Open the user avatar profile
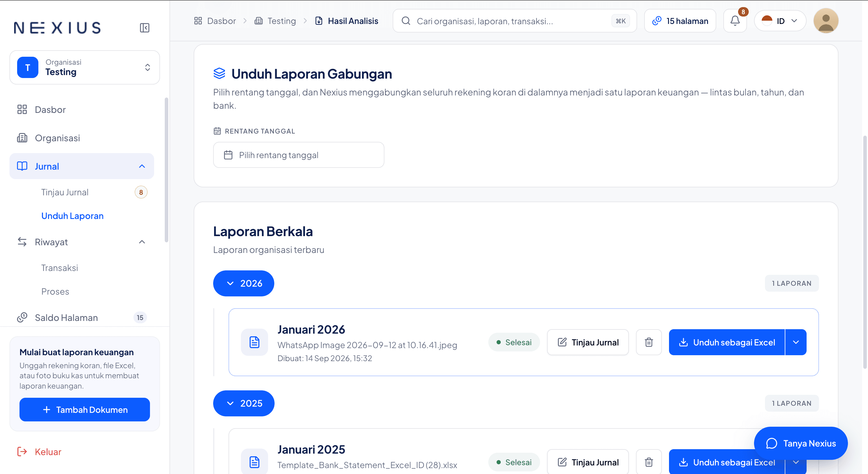Viewport: 868px width, 474px height. (x=825, y=21)
